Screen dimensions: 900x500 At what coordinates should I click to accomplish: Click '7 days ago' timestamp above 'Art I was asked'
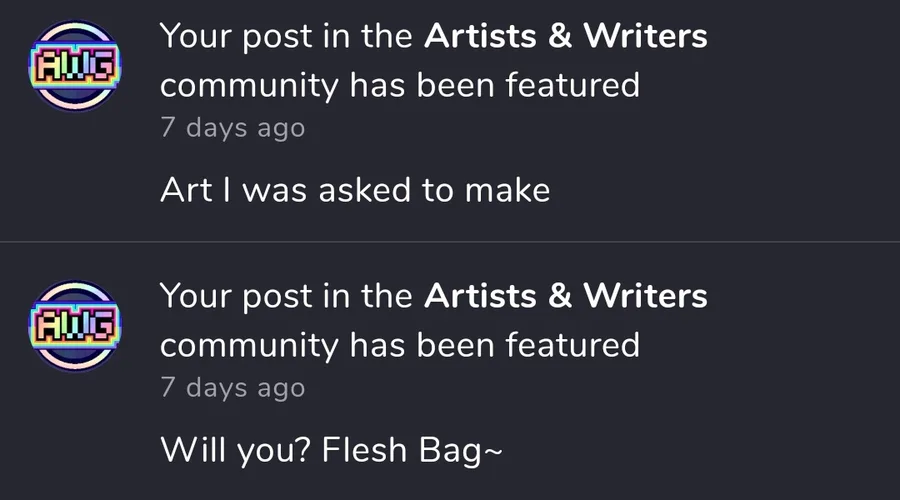click(232, 127)
